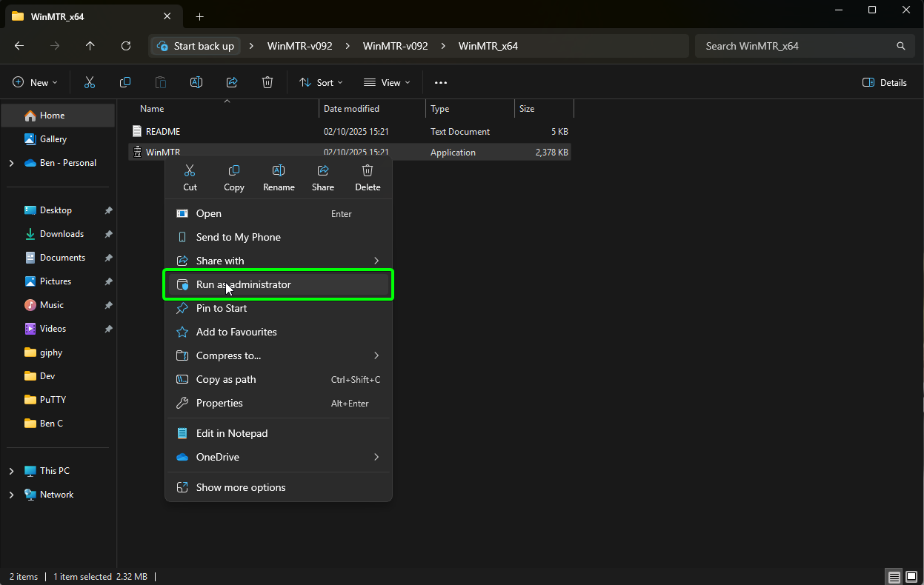Screen dimensions: 924x585
Task: Open the View dropdown
Action: click(387, 83)
